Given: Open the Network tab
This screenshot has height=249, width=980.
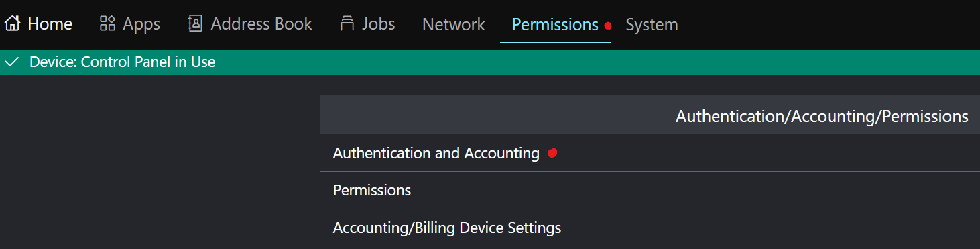Looking at the screenshot, I should click(453, 25).
